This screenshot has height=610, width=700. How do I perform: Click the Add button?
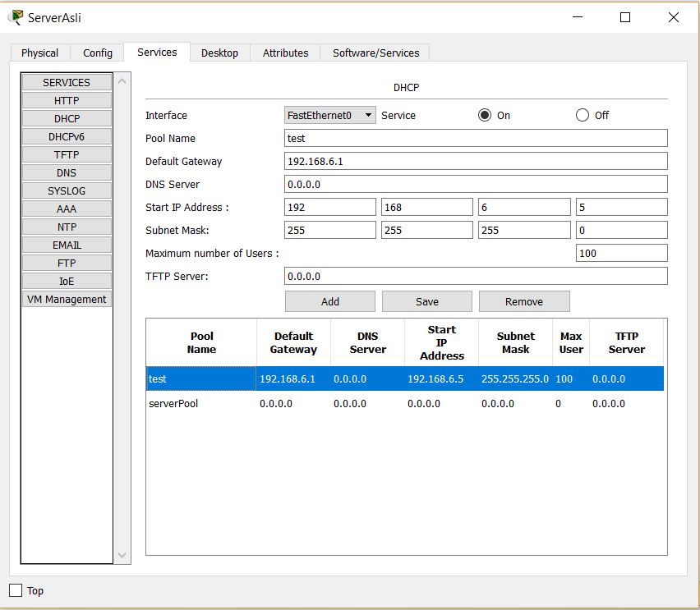(329, 301)
